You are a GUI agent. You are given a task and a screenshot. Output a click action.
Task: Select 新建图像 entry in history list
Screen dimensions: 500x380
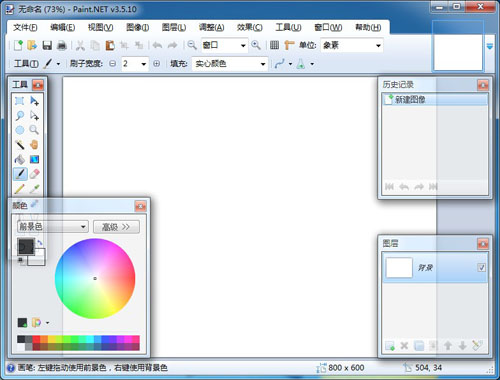point(435,99)
